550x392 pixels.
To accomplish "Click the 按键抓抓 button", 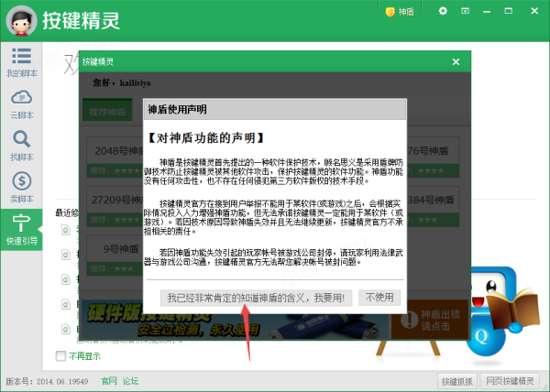I will tap(457, 381).
